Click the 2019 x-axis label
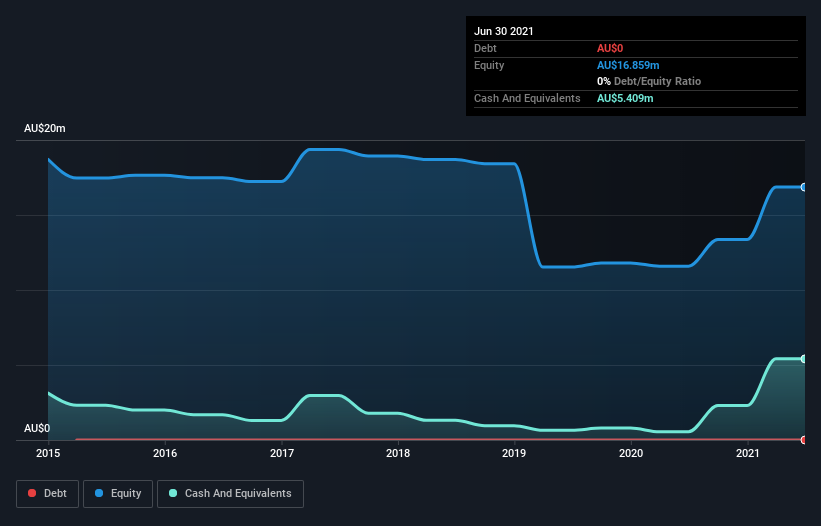 coord(514,453)
